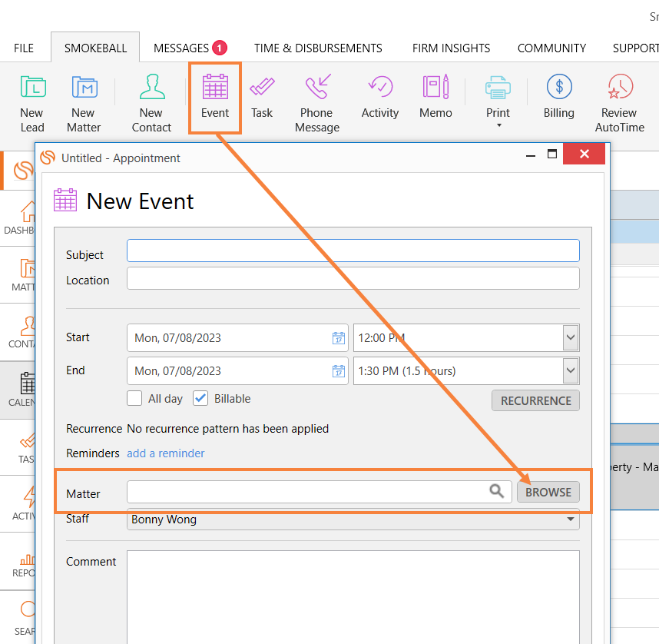Click the RECURRENCE button
Viewport: 659px width, 644px height.
pos(536,400)
